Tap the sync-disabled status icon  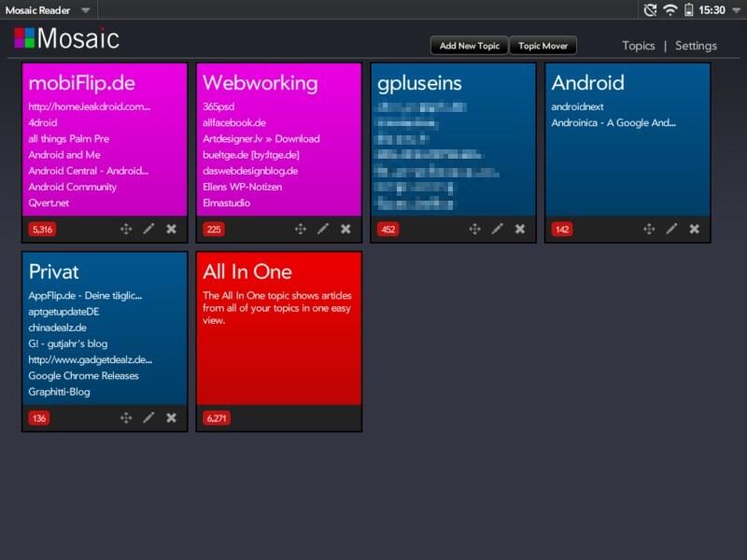click(x=650, y=10)
